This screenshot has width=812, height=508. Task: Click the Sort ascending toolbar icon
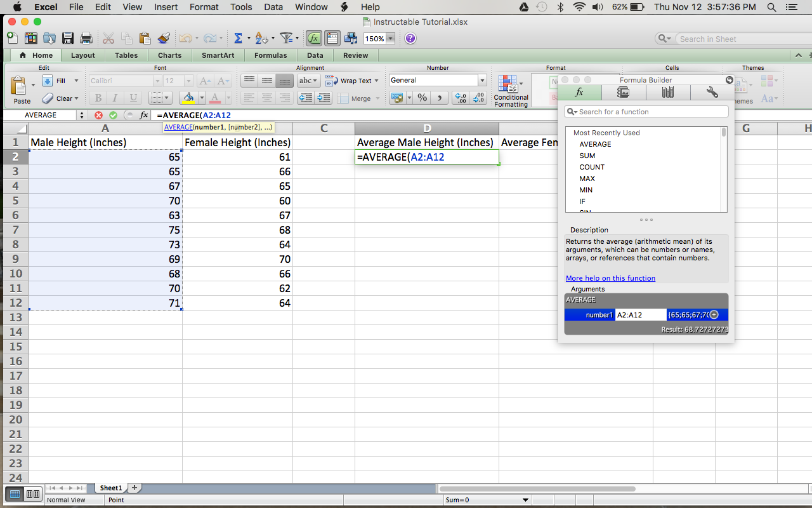pyautogui.click(x=263, y=38)
